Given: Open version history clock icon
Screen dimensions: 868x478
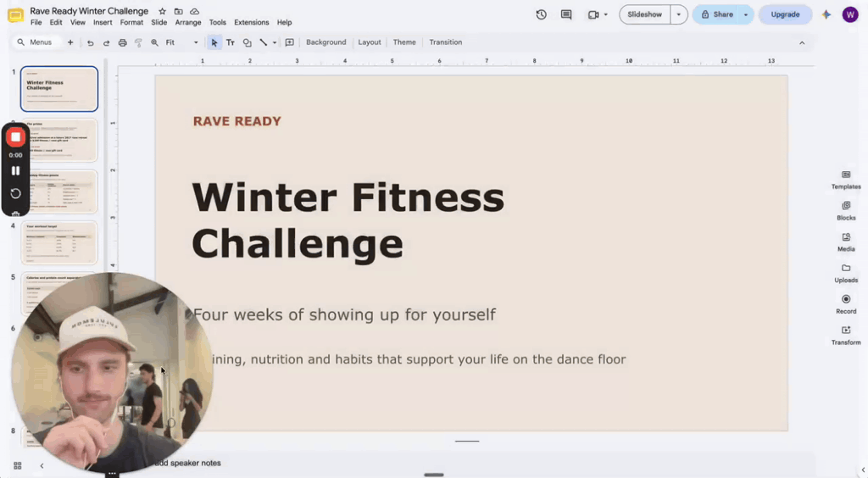Looking at the screenshot, I should [x=542, y=14].
